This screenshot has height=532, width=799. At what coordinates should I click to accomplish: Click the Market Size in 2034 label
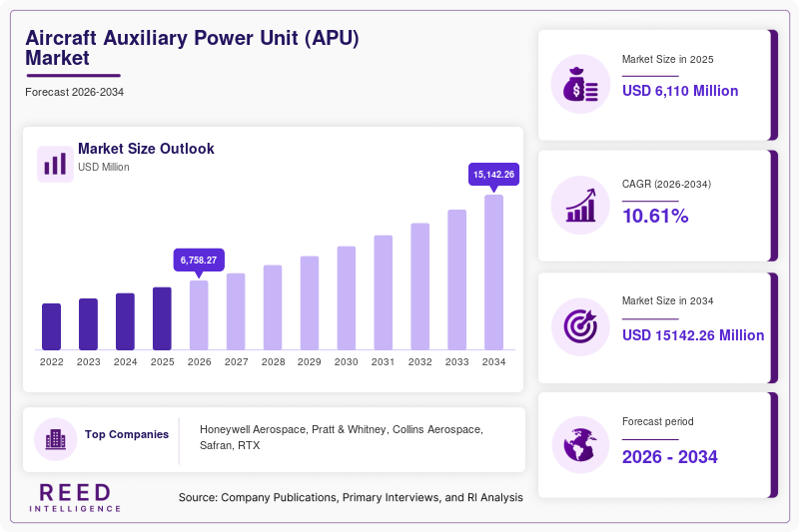[x=667, y=300]
